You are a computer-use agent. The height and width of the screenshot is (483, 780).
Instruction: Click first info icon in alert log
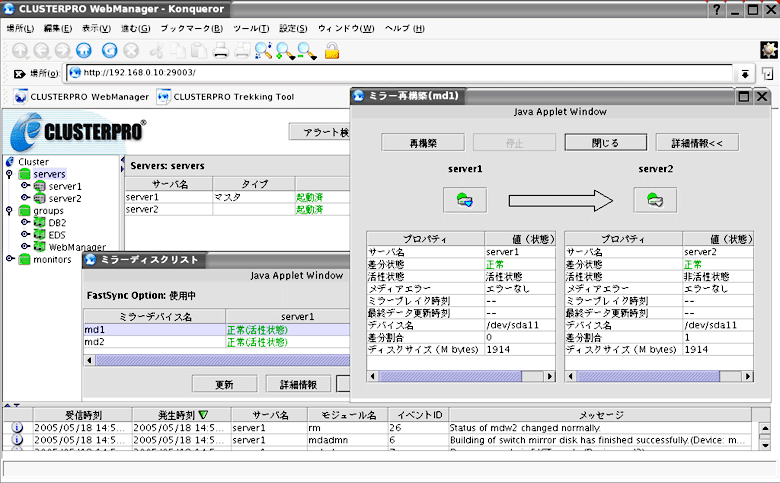click(x=17, y=427)
